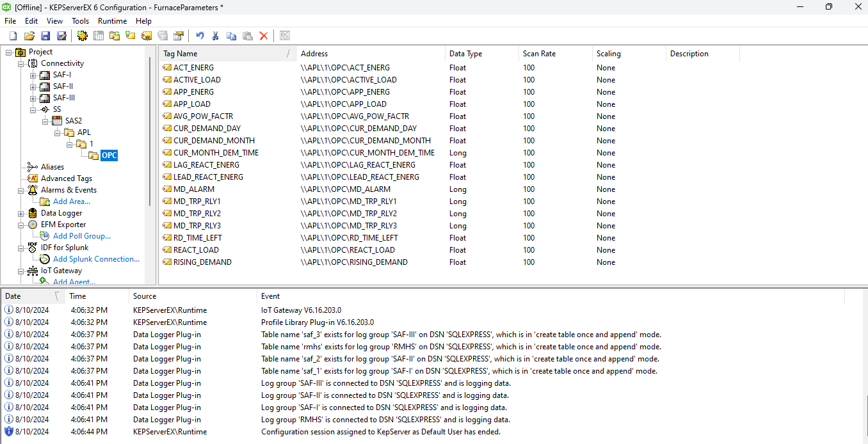
Task: Select the New Channel toolbar icon
Action: 82,35
